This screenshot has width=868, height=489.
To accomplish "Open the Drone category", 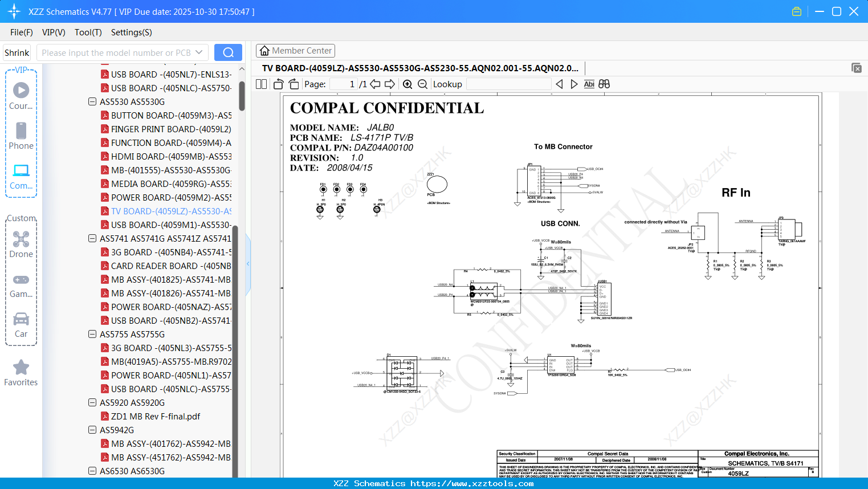I will pyautogui.click(x=21, y=244).
